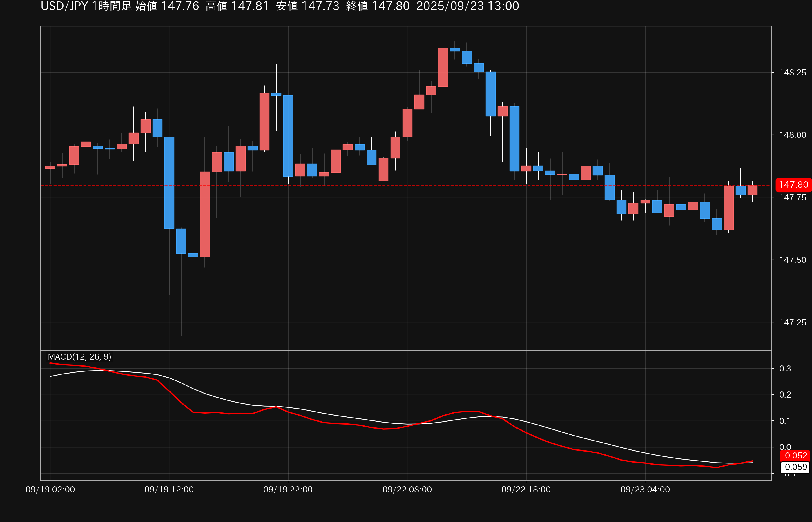Select the 09/23 04:00 time axis label

[x=645, y=490]
